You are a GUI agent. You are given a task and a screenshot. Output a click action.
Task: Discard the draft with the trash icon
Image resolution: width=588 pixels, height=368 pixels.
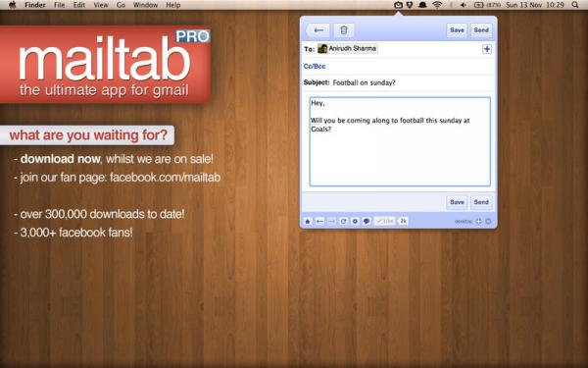(x=344, y=30)
